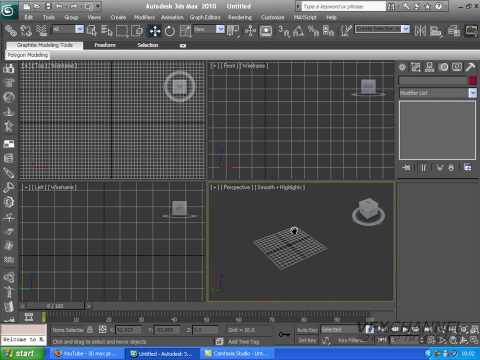Click the Align tool
The height and width of the screenshot is (360, 480).
(x=436, y=31)
